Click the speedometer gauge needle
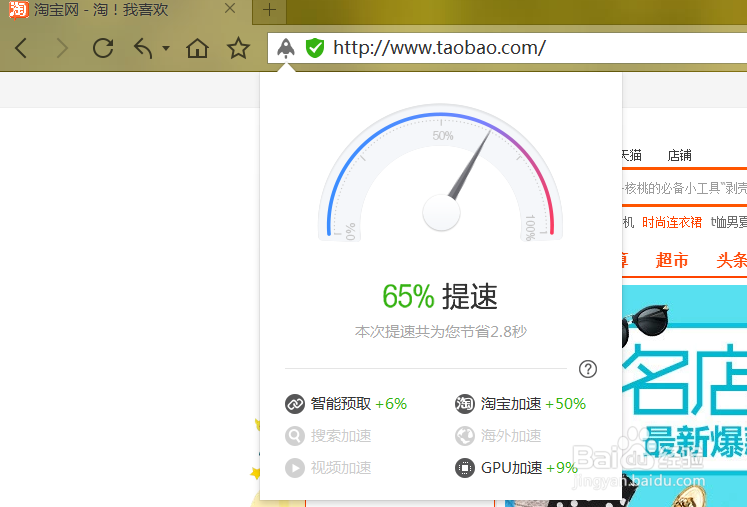 pyautogui.click(x=470, y=165)
